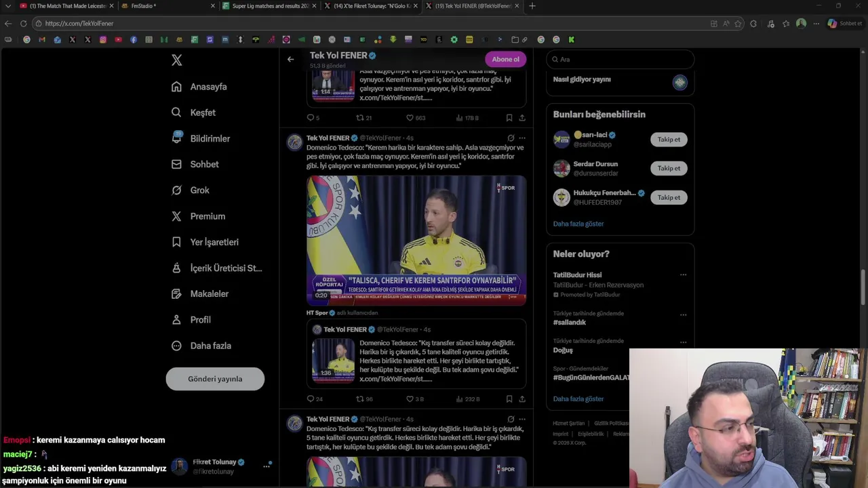Switch to Super Lig matches and results tab
The image size is (868, 488).
point(269,6)
